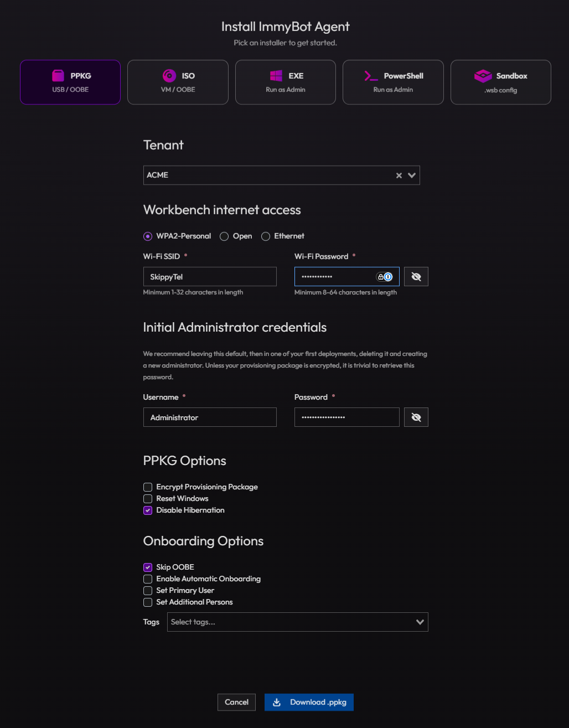Check Set Additional Persons
569x728 pixels.
148,602
